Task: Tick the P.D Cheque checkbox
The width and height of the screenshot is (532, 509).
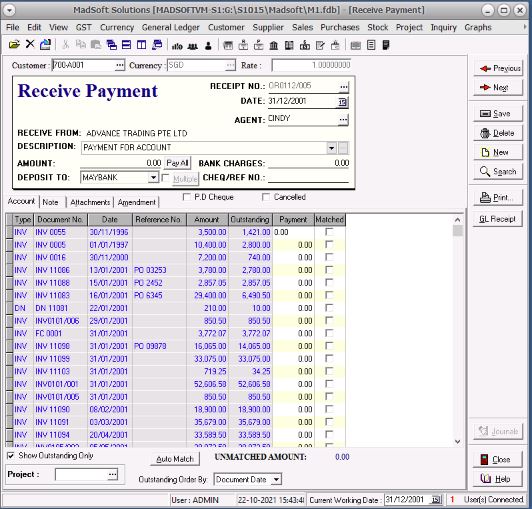Action: click(187, 197)
